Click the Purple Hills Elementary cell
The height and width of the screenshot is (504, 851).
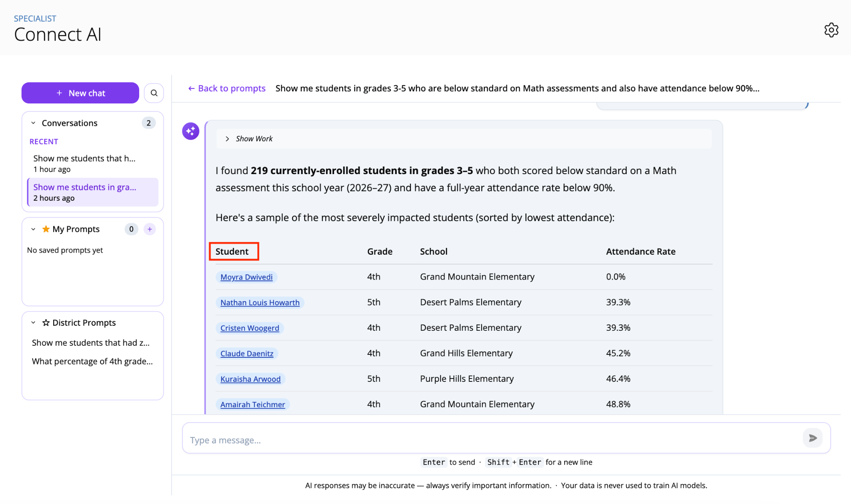(x=467, y=379)
